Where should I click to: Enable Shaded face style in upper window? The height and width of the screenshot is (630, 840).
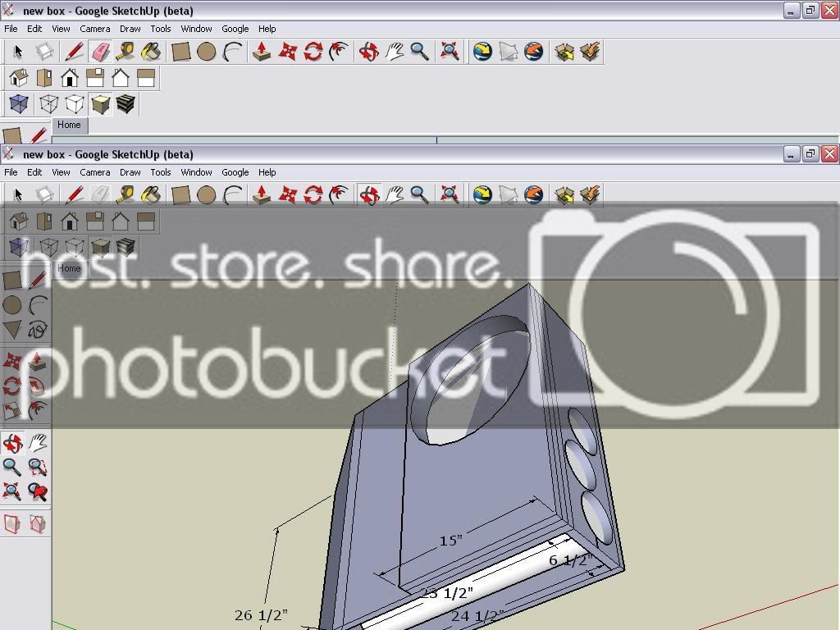(x=100, y=103)
